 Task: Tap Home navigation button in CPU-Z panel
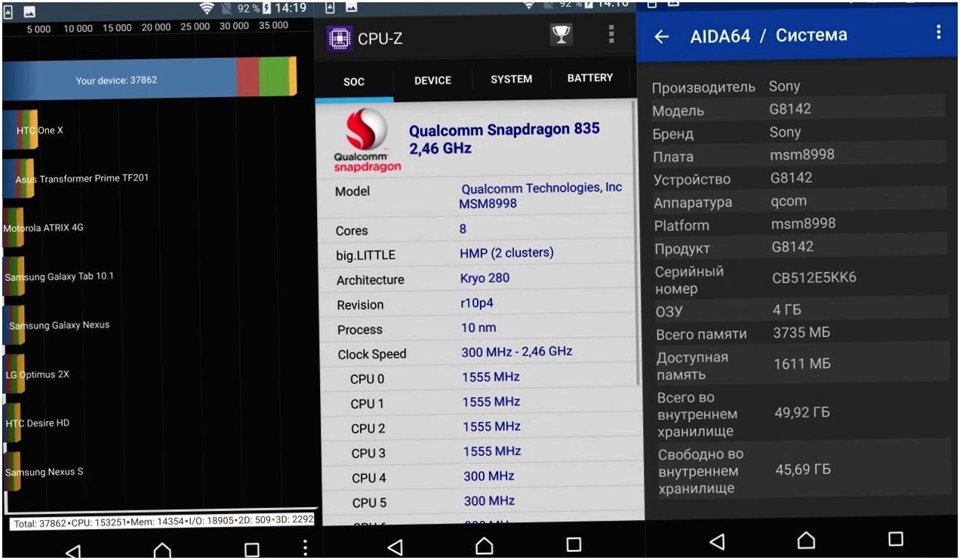pos(484,544)
